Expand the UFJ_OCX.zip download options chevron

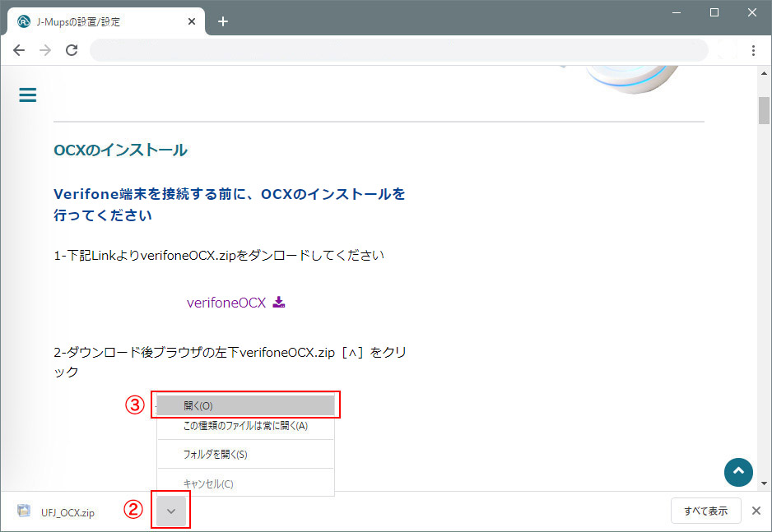[171, 511]
